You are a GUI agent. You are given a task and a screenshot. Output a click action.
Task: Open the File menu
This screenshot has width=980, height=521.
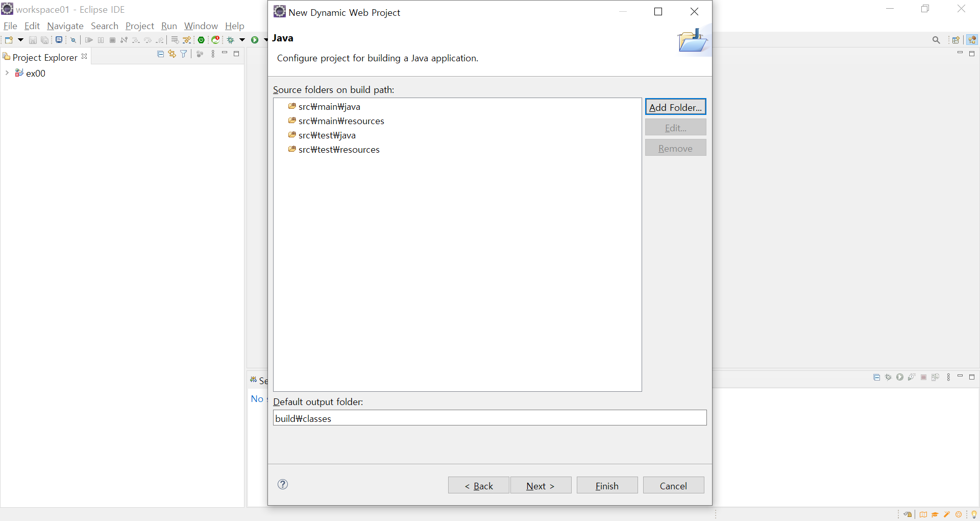click(x=10, y=26)
